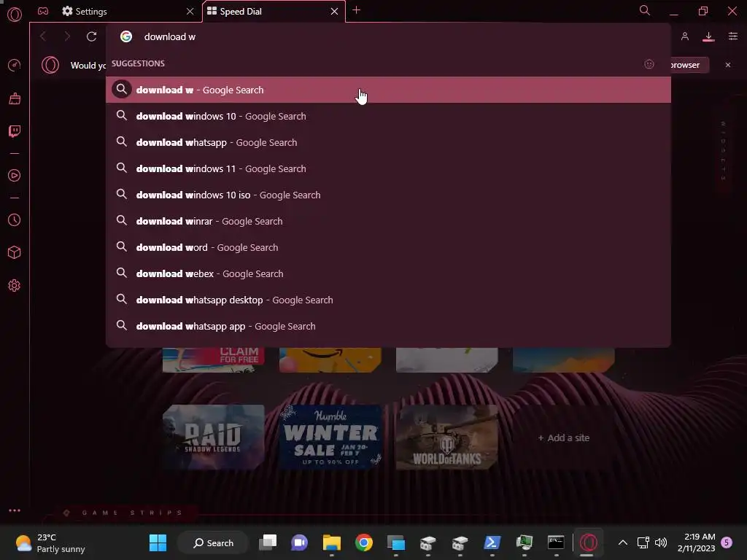Open History clock in sidebar

(15, 220)
